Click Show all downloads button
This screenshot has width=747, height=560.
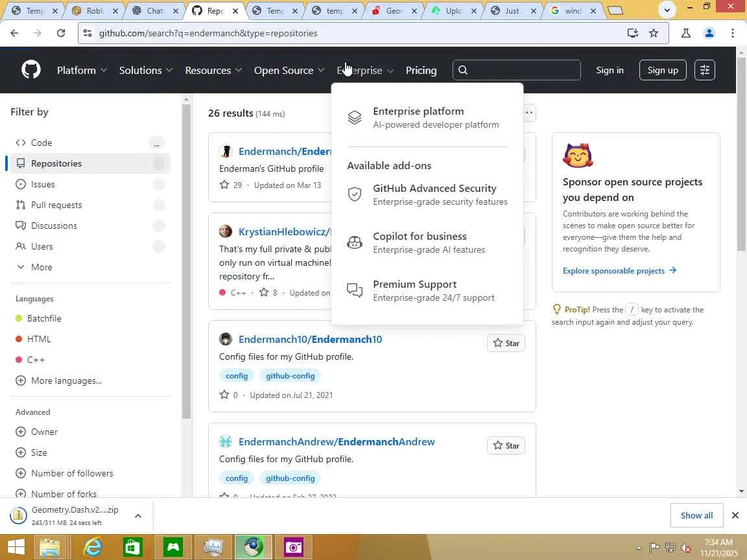tap(696, 515)
